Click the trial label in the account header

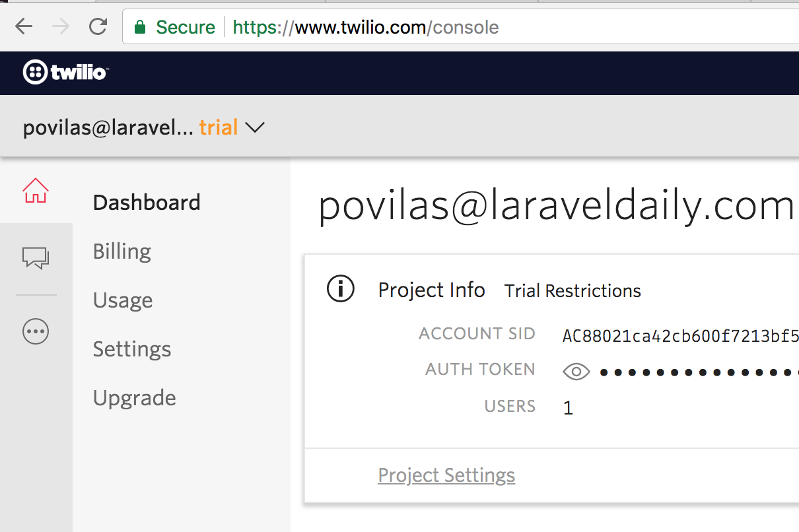click(x=219, y=127)
